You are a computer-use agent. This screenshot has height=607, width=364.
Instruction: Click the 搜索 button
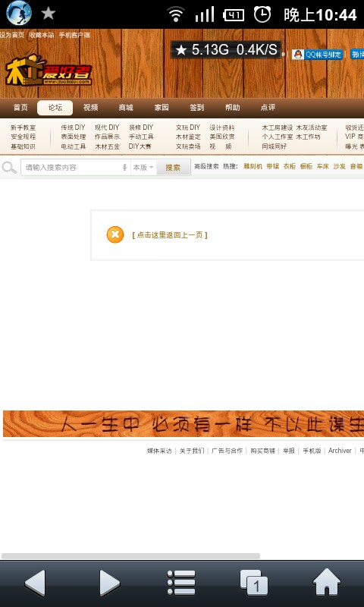click(x=173, y=167)
